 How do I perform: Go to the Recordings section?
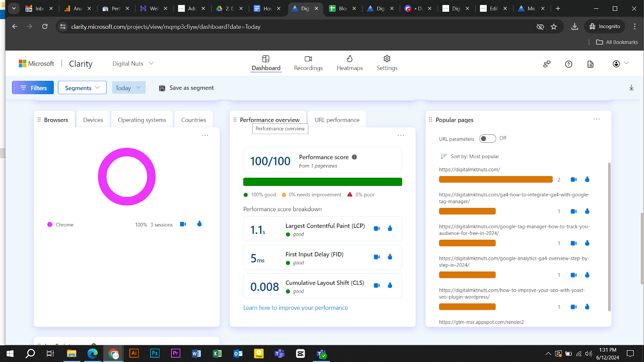click(x=308, y=63)
